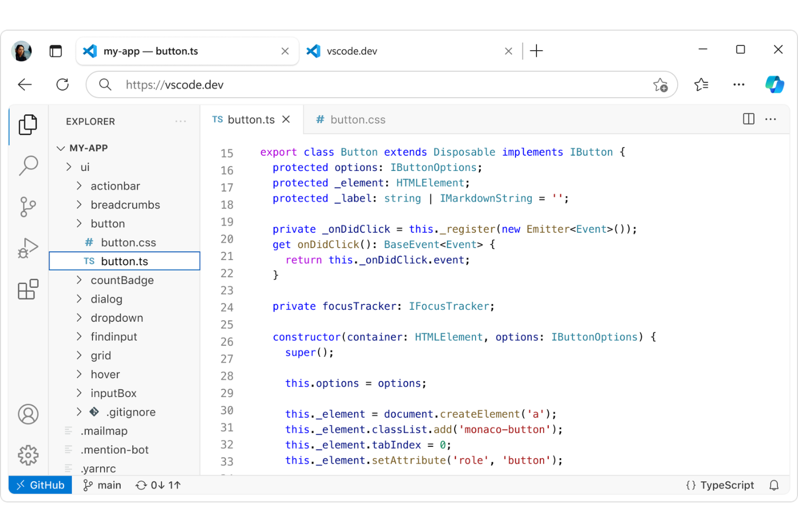Image resolution: width=798 pixels, height=532 pixels.
Task: Click the 'monaco-button' string in code
Action: [x=505, y=430]
